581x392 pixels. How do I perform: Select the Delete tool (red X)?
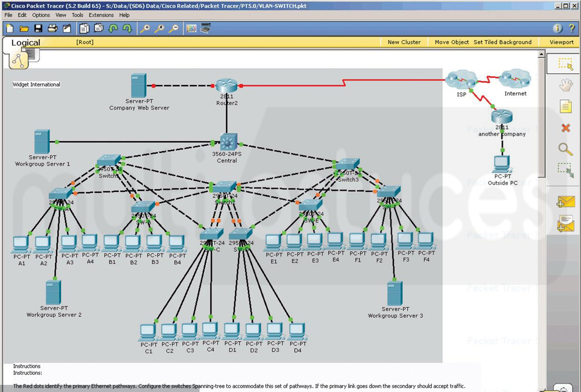565,128
